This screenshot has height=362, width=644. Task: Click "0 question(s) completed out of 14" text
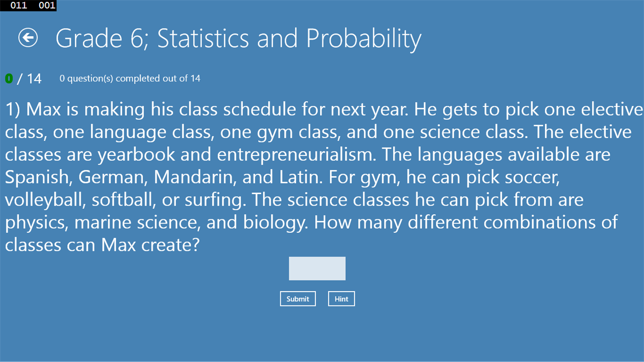click(129, 78)
